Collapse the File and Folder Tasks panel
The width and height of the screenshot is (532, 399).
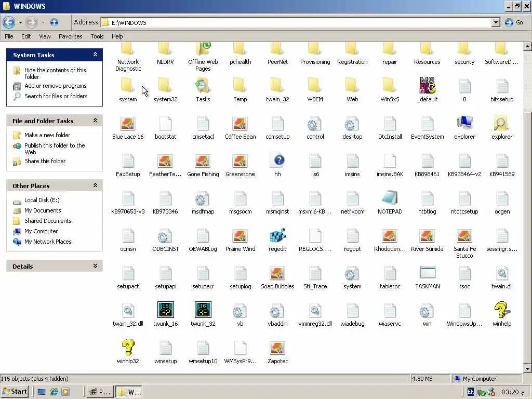pos(96,121)
